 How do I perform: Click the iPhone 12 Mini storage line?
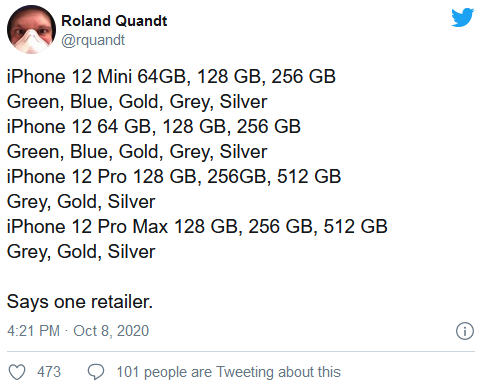click(x=171, y=77)
